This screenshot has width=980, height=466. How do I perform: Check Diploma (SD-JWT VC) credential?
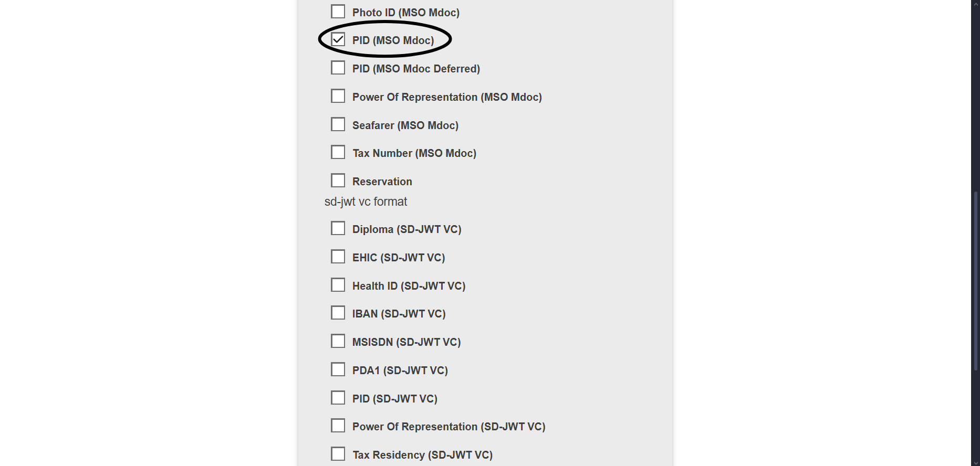(x=338, y=229)
